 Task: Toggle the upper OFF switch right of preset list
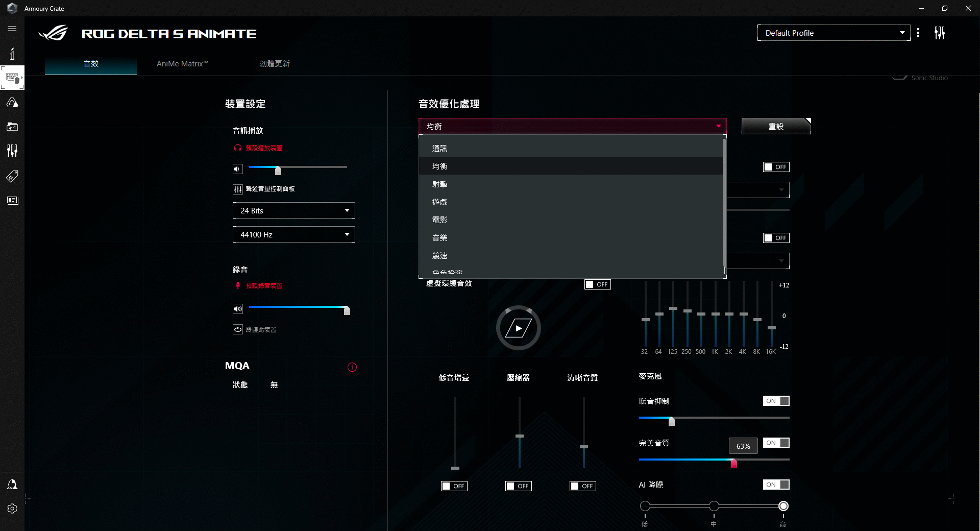click(x=776, y=167)
